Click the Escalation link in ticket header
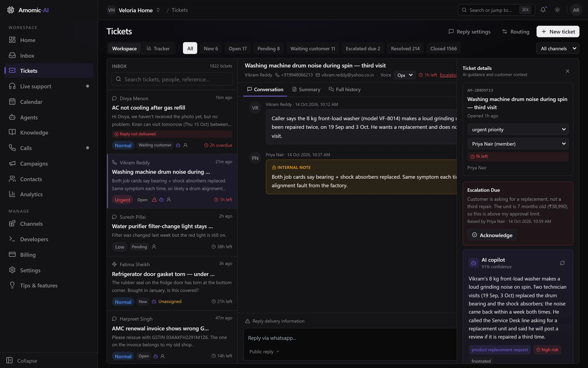The height and width of the screenshot is (368, 588). 448,75
